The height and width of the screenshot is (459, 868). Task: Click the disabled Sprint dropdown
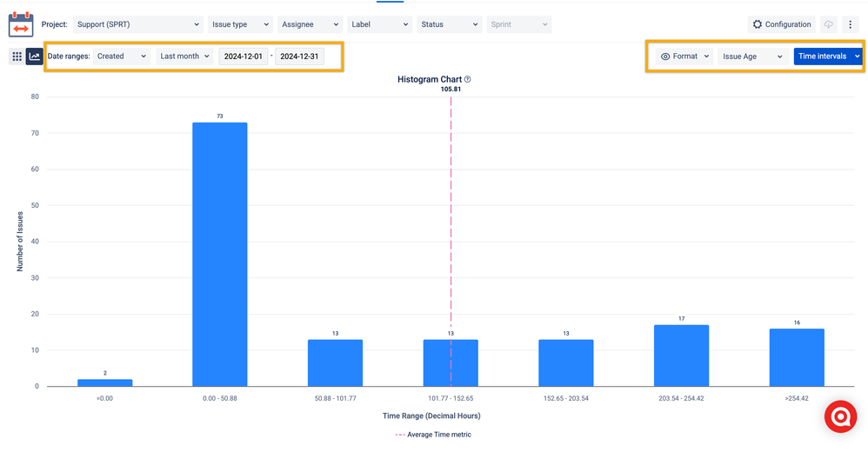518,24
